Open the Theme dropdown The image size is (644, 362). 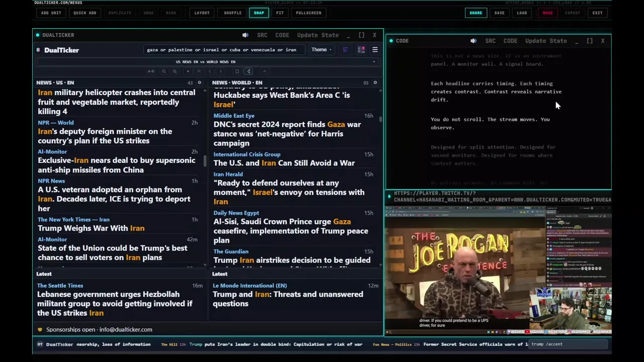[x=321, y=50]
